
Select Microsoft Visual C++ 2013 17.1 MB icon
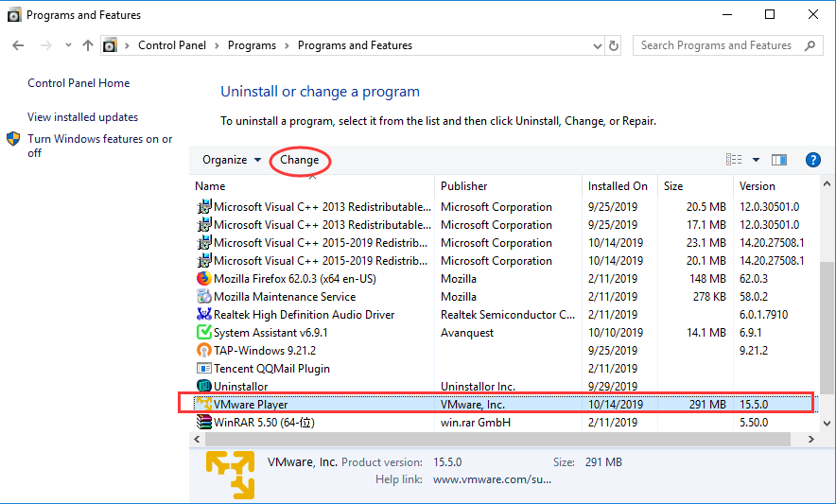[203, 224]
